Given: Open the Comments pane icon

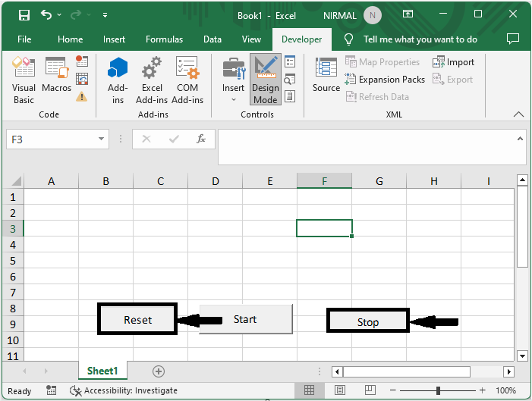Looking at the screenshot, I should coord(513,39).
